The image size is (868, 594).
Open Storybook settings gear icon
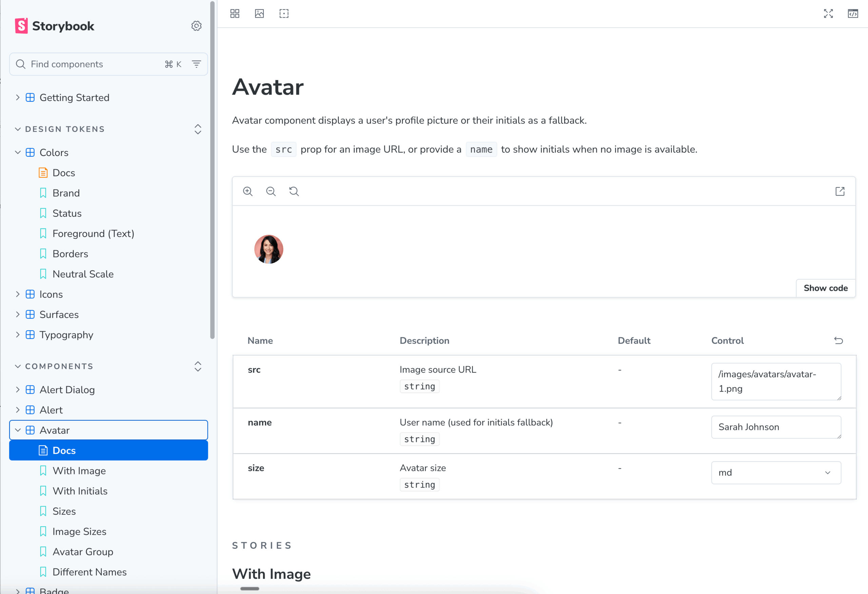[196, 26]
